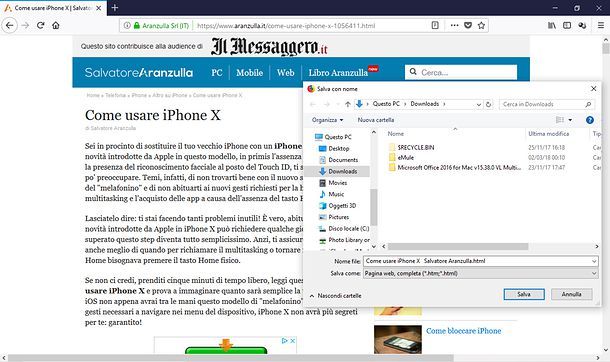This screenshot has width=610, height=362.
Task: Open Libro Aranzulla menu item
Action: [x=338, y=73]
